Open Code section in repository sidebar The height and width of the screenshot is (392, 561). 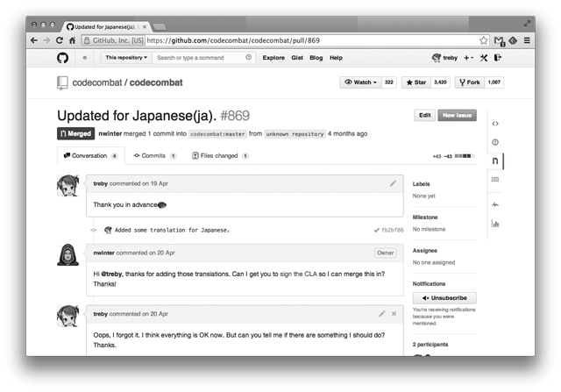(495, 124)
